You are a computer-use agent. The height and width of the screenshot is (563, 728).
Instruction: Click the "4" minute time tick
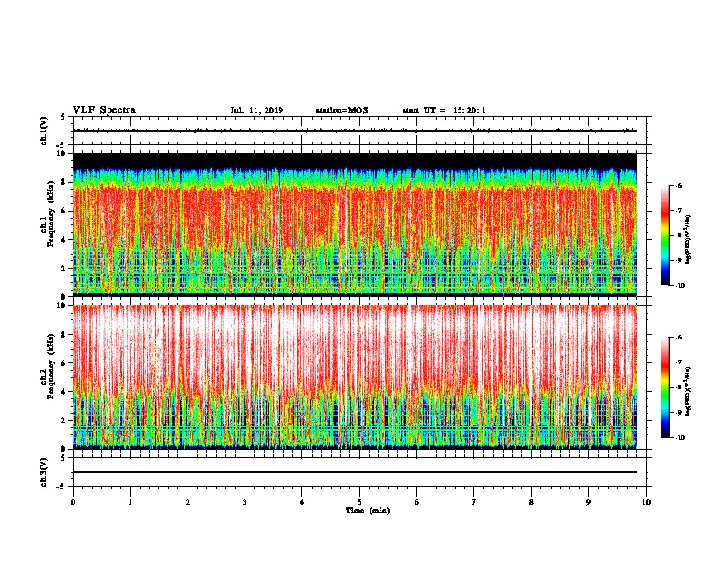tap(302, 502)
